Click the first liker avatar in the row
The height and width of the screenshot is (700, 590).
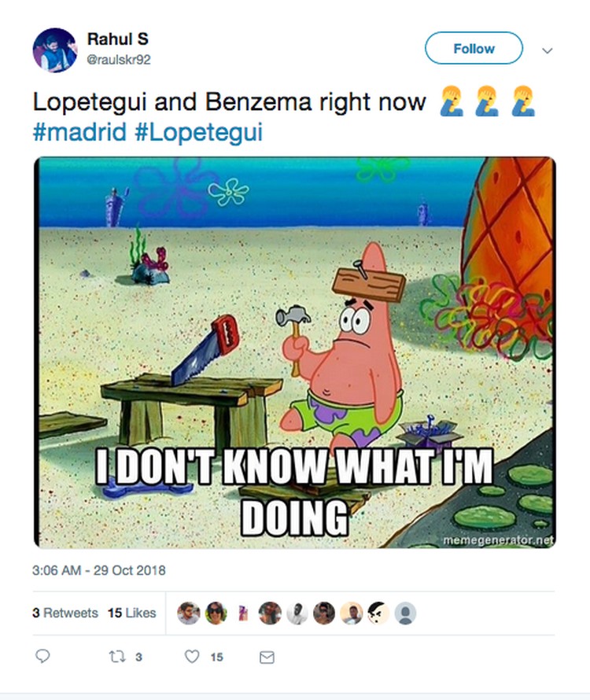click(x=188, y=613)
